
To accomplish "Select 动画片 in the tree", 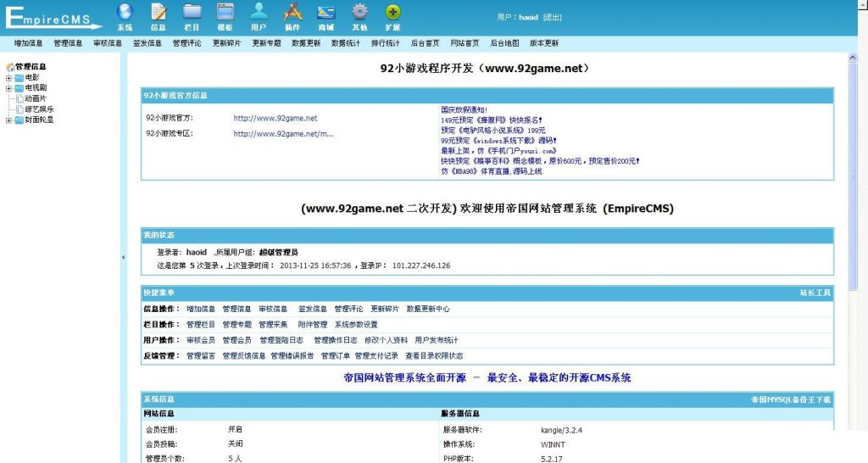I will (36, 98).
